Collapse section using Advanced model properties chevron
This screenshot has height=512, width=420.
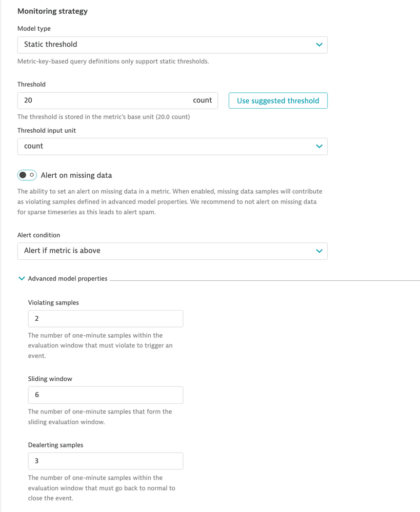point(22,278)
